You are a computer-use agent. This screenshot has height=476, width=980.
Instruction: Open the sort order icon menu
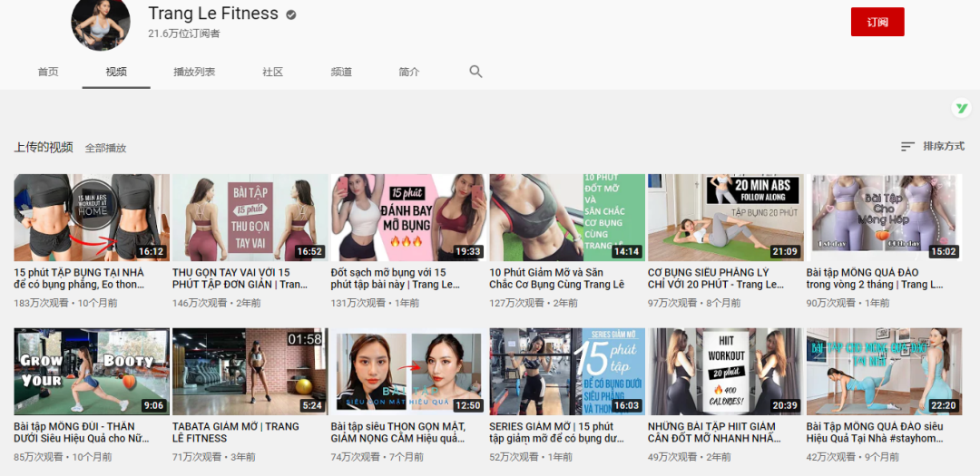[x=907, y=147]
